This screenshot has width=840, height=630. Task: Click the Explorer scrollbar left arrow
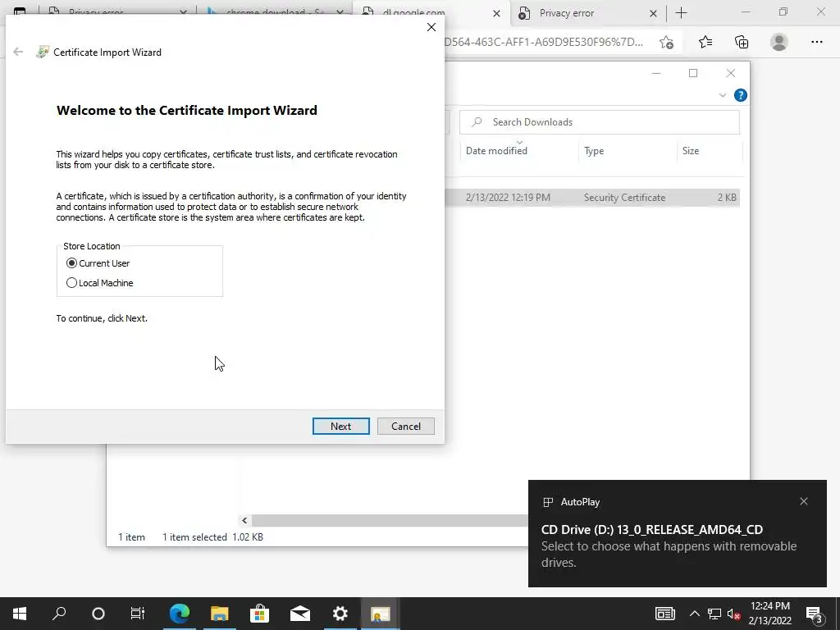[x=244, y=520]
